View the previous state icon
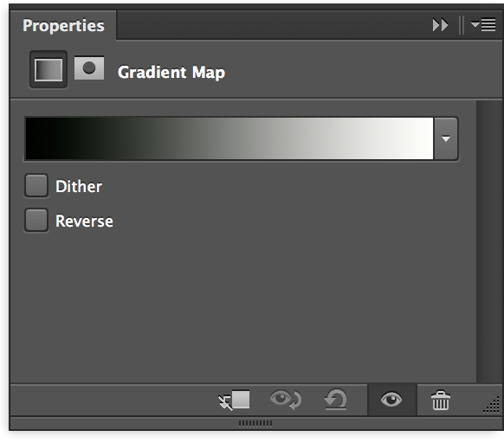The height and width of the screenshot is (443, 504). (286, 400)
